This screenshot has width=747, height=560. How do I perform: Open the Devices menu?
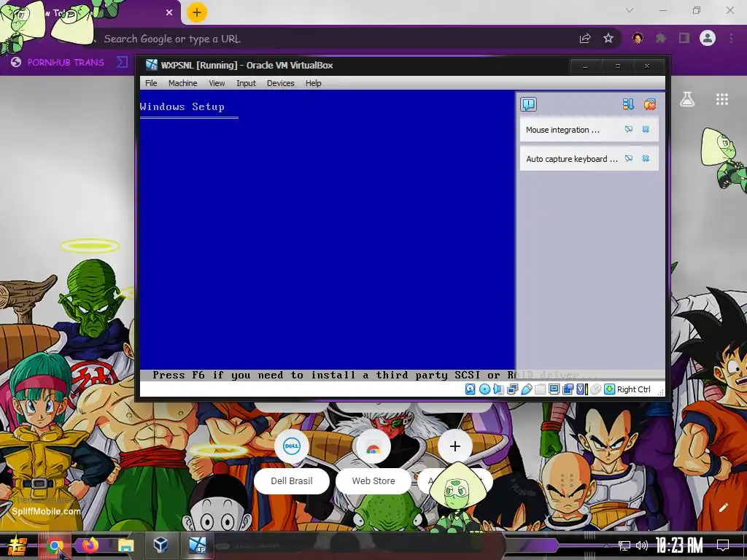click(280, 83)
